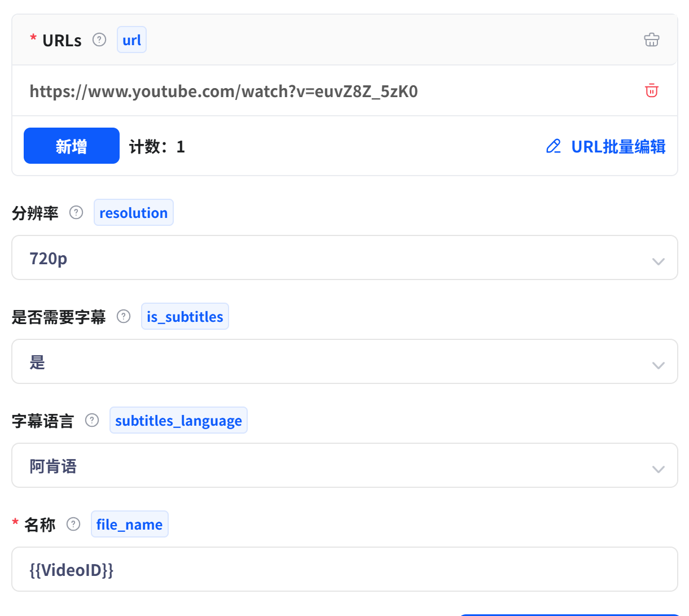This screenshot has height=616, width=689.
Task: Expand the 是否需要字幕 dropdown showing 是
Action: (344, 361)
